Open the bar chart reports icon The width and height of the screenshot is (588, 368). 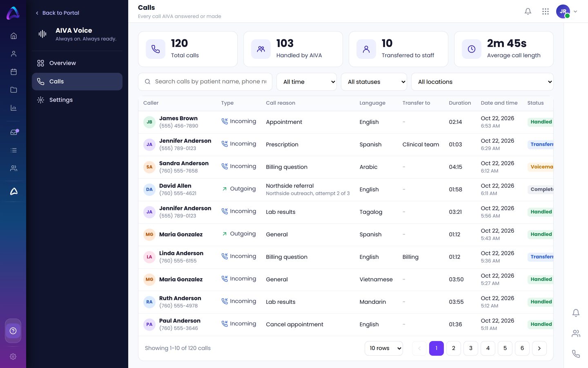point(13,108)
